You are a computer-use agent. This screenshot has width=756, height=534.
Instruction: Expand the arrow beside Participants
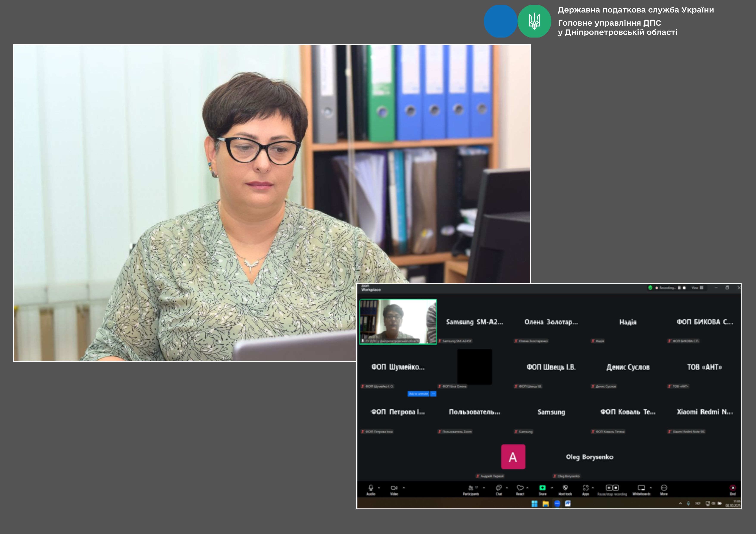point(484,488)
